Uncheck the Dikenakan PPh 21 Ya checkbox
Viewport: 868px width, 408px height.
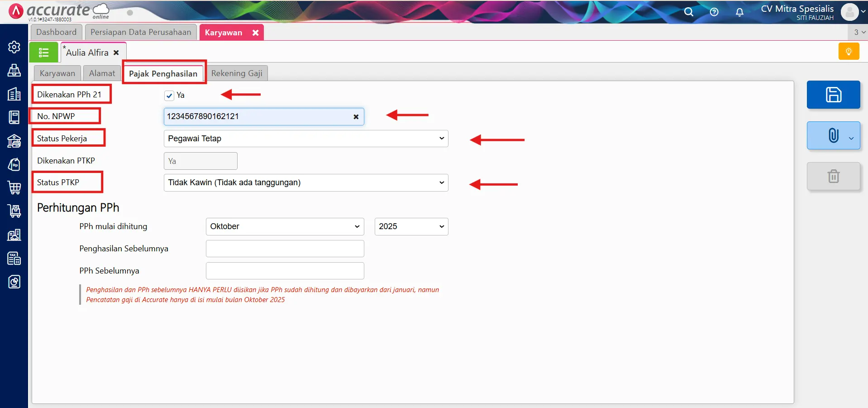tap(169, 96)
